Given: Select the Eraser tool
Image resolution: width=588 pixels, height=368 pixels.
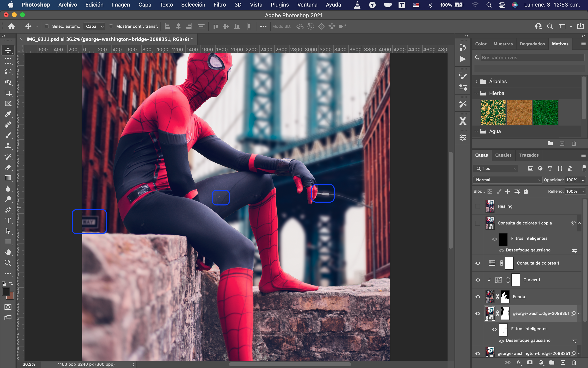Looking at the screenshot, I should (x=8, y=167).
